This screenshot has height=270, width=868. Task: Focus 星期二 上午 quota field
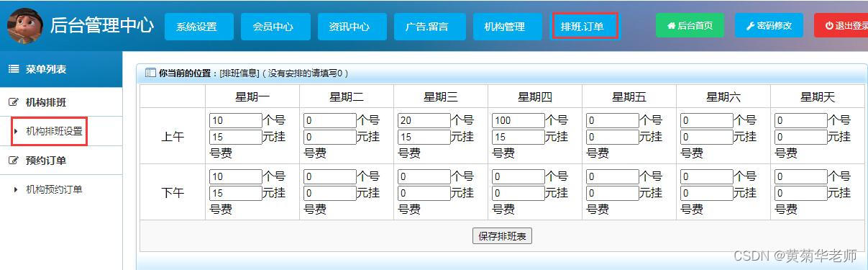(330, 120)
